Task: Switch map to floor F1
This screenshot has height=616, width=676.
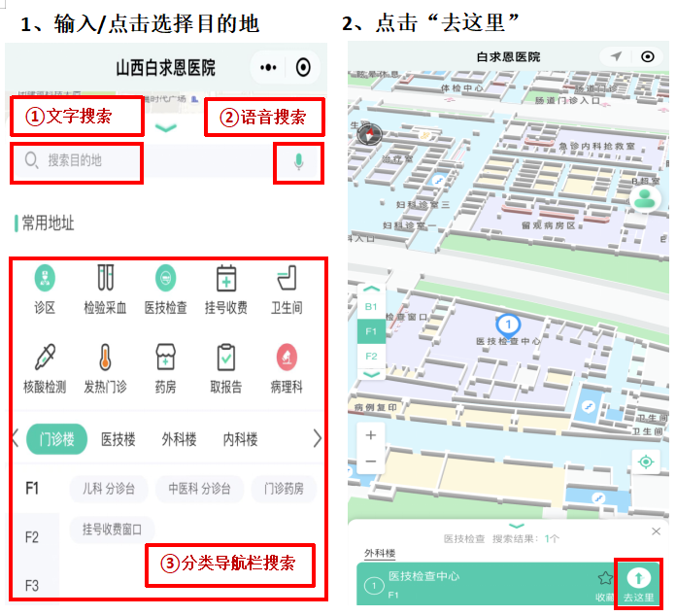Action: [371, 331]
